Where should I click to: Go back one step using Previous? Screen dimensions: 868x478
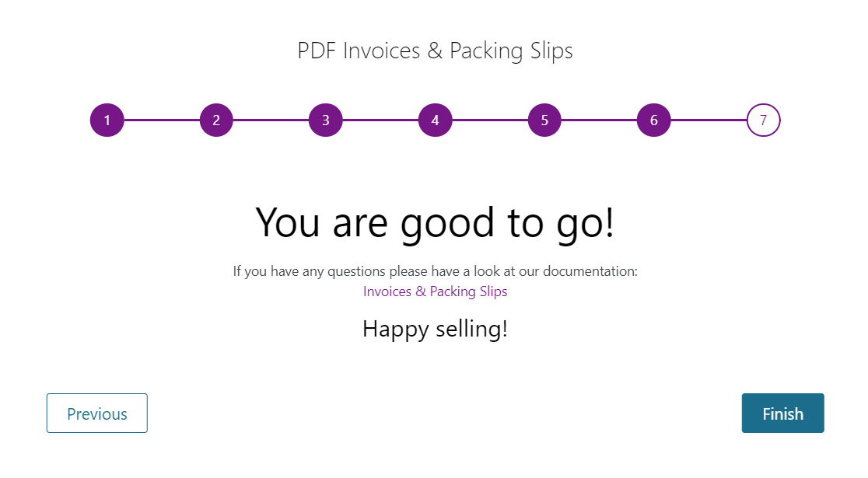(96, 413)
